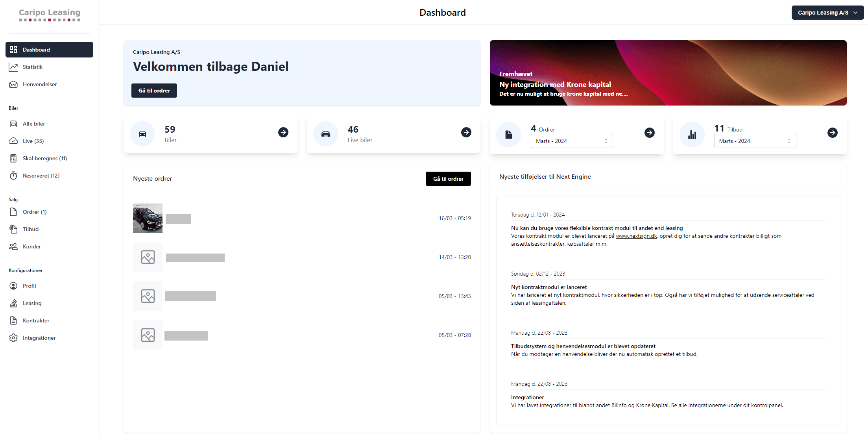Click the gear icon for Integrationer
868x437 pixels.
tap(13, 338)
